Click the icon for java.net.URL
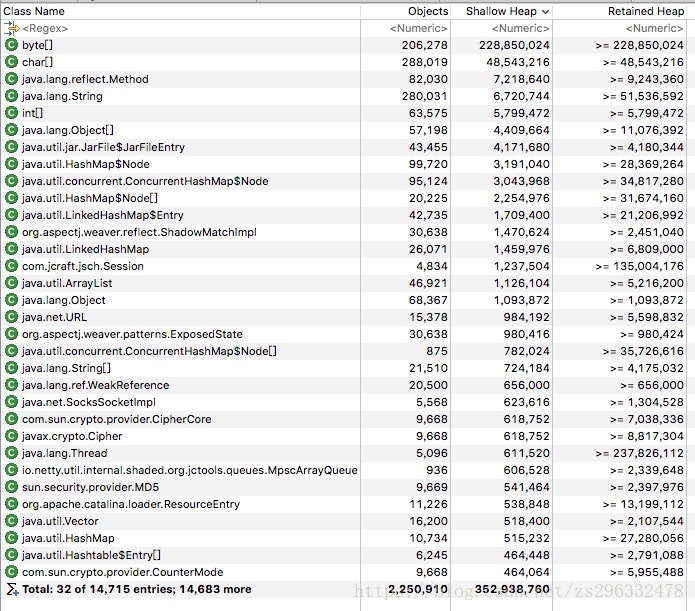 point(11,317)
